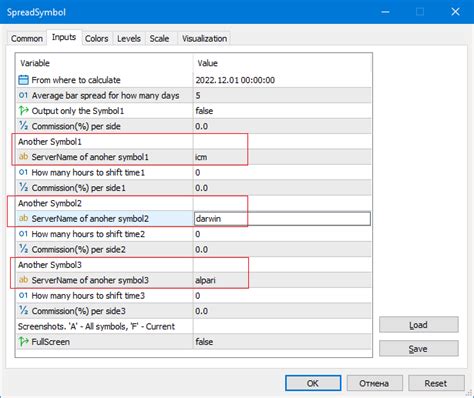Select the Another Symbol1 row label

50,142
